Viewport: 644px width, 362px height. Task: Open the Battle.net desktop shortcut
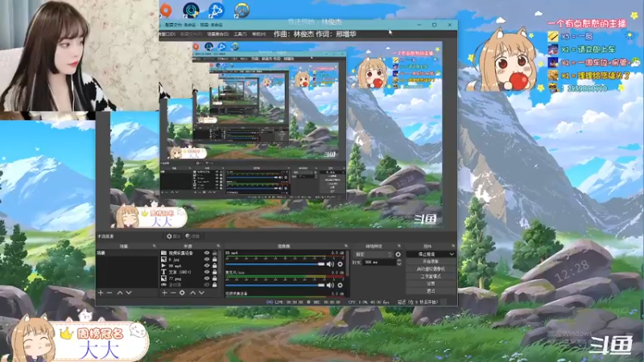point(216,10)
